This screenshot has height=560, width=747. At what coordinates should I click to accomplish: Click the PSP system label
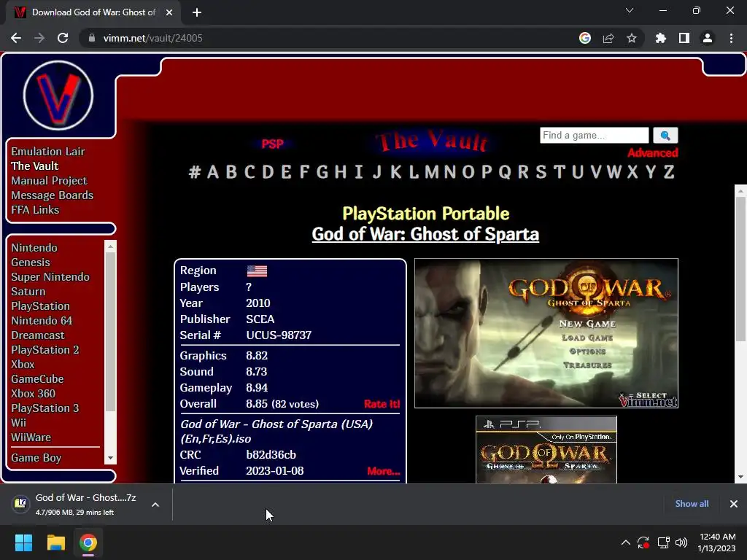[273, 144]
